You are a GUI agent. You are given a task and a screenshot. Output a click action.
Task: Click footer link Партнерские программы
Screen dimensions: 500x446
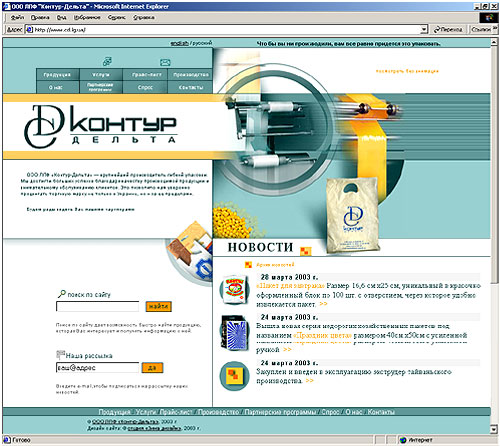coord(280,412)
